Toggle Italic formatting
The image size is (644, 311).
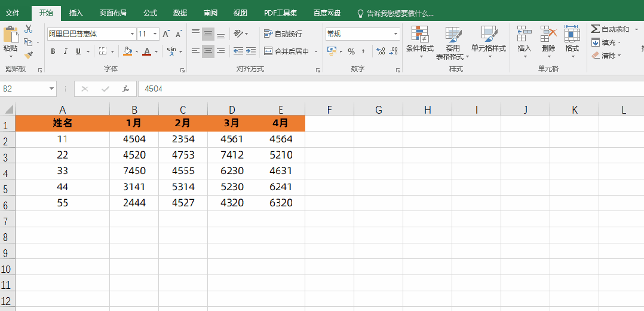65,51
